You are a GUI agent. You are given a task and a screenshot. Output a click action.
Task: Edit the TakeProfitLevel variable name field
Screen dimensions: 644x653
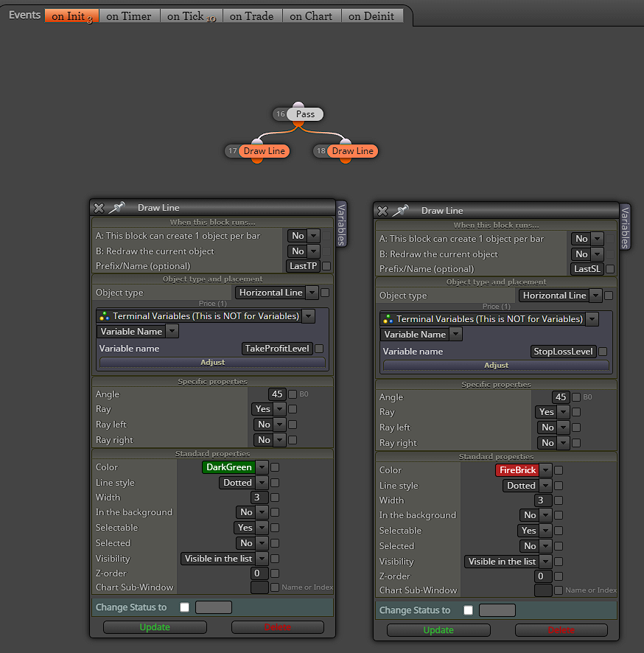[x=277, y=349]
